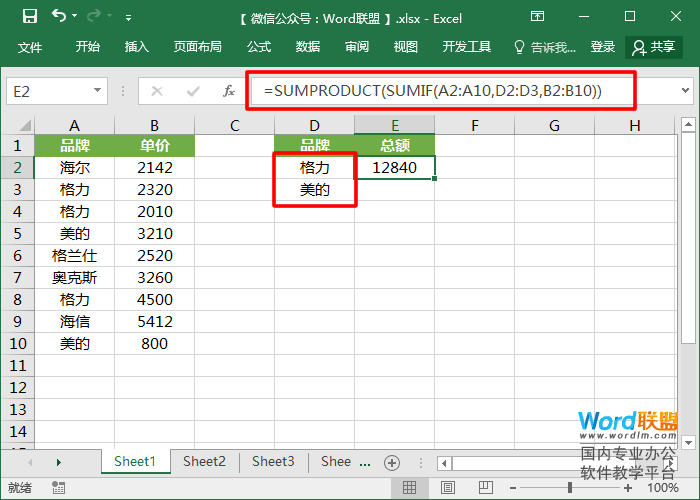This screenshot has width=700, height=500.
Task: Switch to the 开始 ribbon tab
Action: click(x=88, y=47)
